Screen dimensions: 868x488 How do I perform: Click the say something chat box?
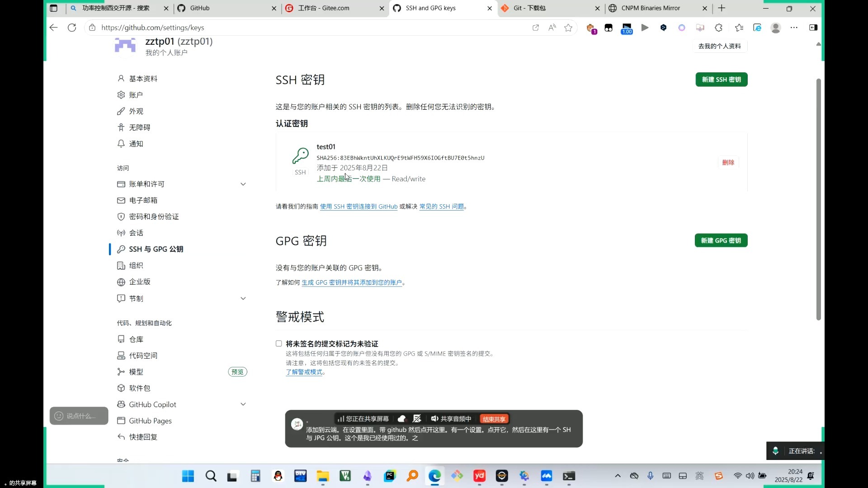coord(79,416)
